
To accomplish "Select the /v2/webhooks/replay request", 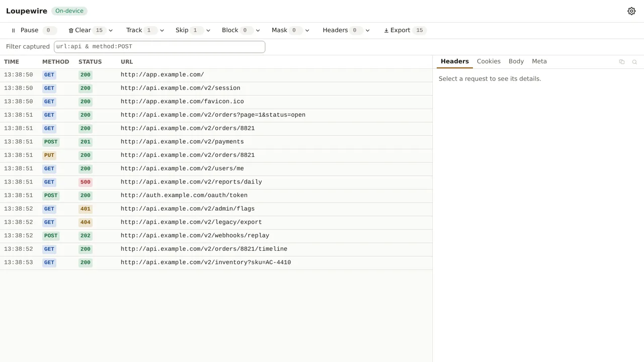I will 216,236.
